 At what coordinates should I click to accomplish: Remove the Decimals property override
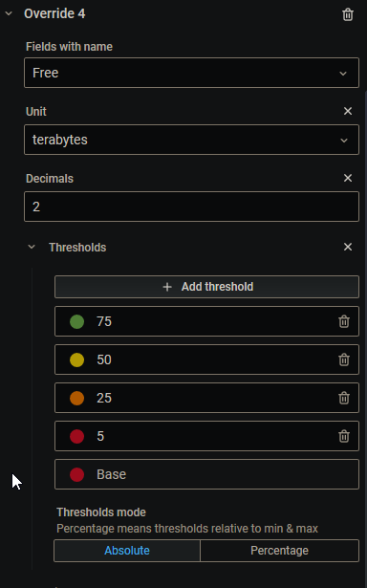[x=348, y=178]
